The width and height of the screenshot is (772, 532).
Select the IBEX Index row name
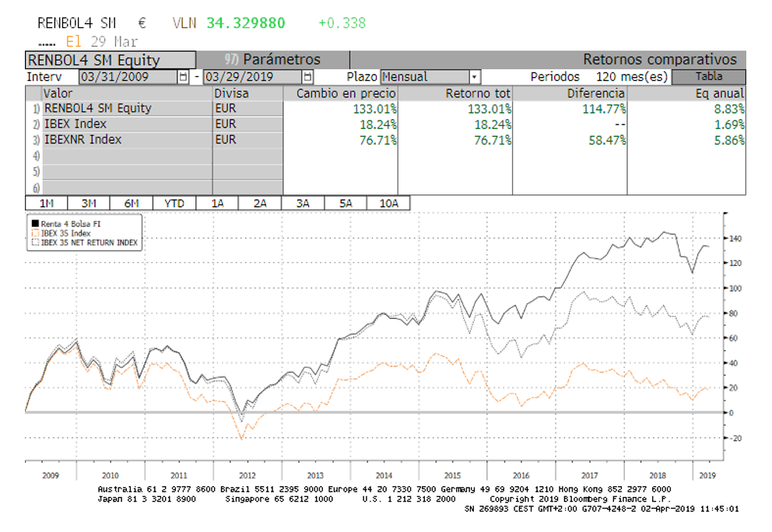(x=75, y=124)
